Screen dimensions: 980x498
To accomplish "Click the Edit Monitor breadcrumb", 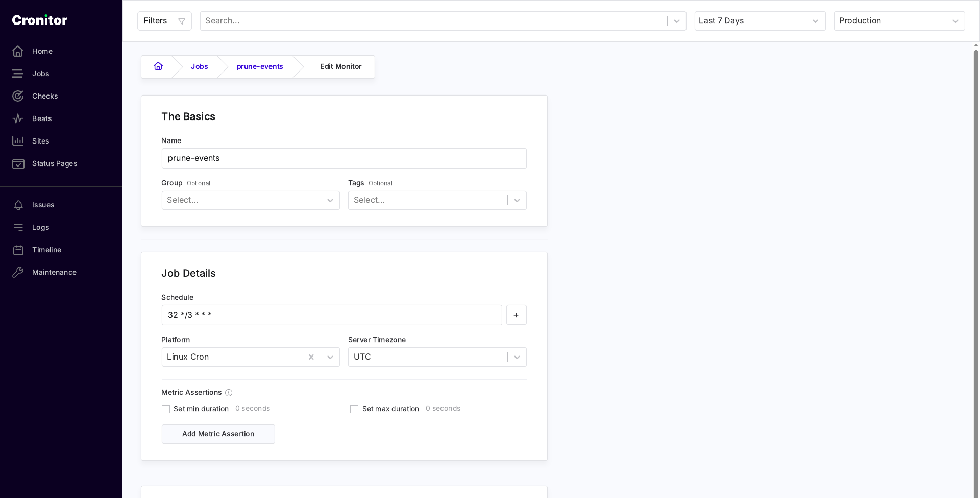I will [341, 67].
